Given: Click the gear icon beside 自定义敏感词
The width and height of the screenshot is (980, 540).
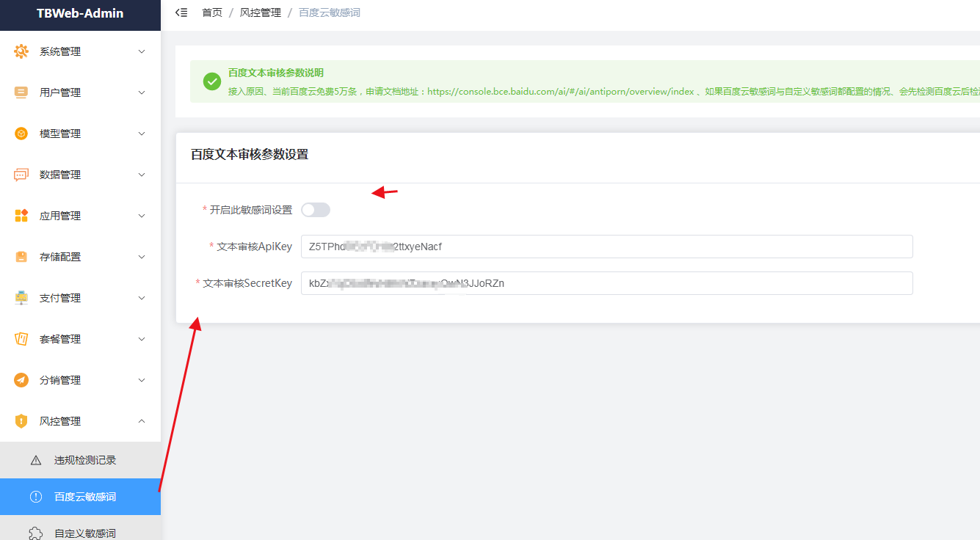Looking at the screenshot, I should tap(36, 533).
